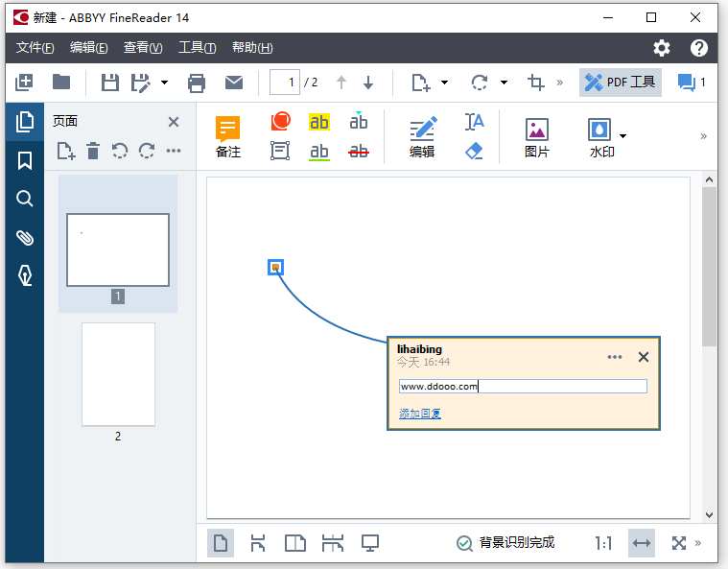This screenshot has height=569, width=728.
Task: Click the note marker on page
Action: [x=276, y=267]
